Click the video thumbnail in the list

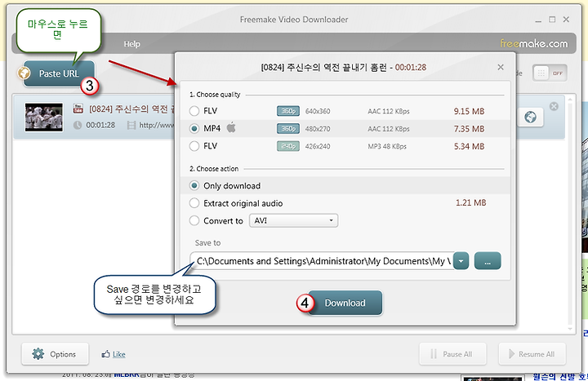(x=44, y=117)
